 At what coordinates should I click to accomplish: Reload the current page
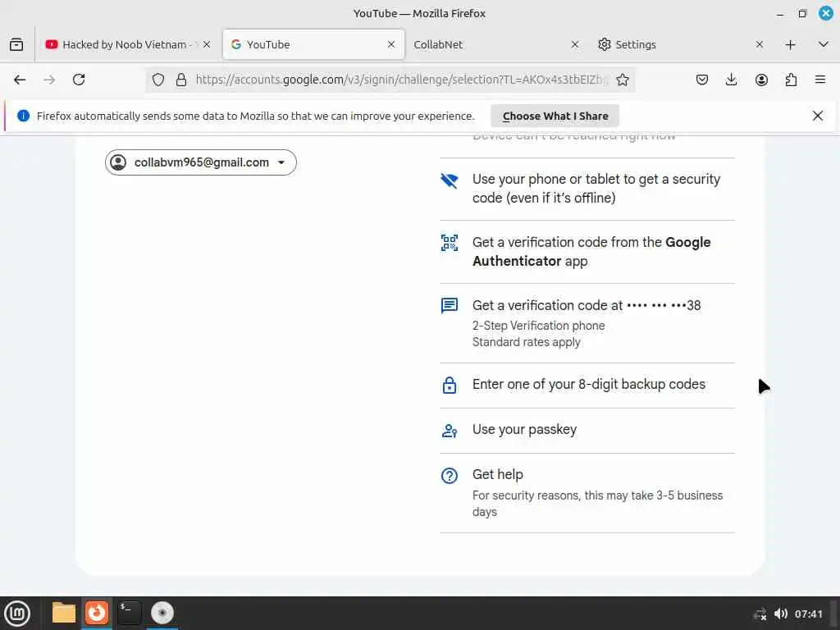pyautogui.click(x=79, y=80)
